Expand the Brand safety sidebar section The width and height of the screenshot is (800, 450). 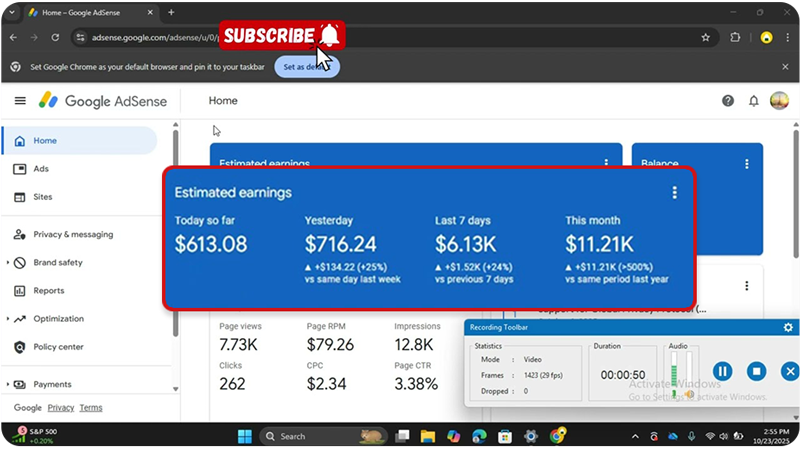pyautogui.click(x=9, y=263)
